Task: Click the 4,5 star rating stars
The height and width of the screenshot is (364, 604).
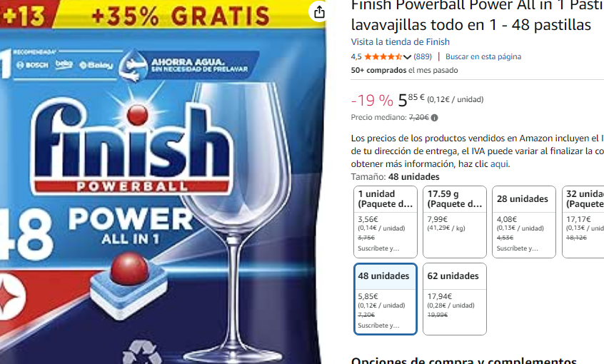Action: coord(383,57)
